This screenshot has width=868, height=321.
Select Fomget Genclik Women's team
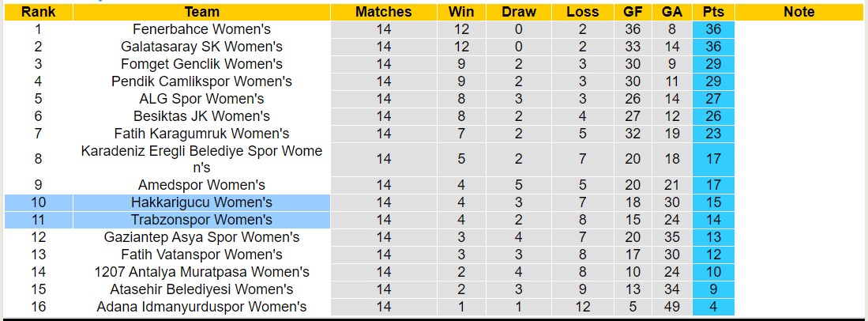click(x=201, y=64)
